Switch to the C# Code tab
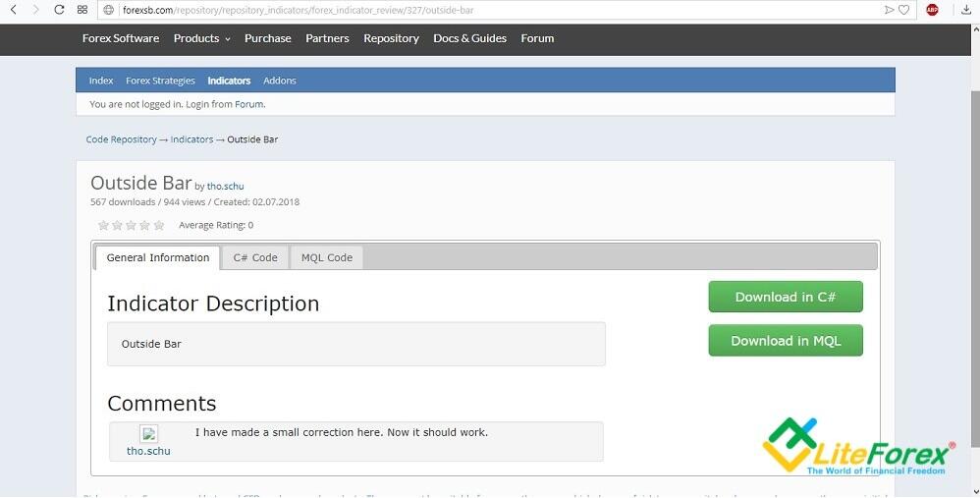This screenshot has height=498, width=980. click(x=255, y=257)
